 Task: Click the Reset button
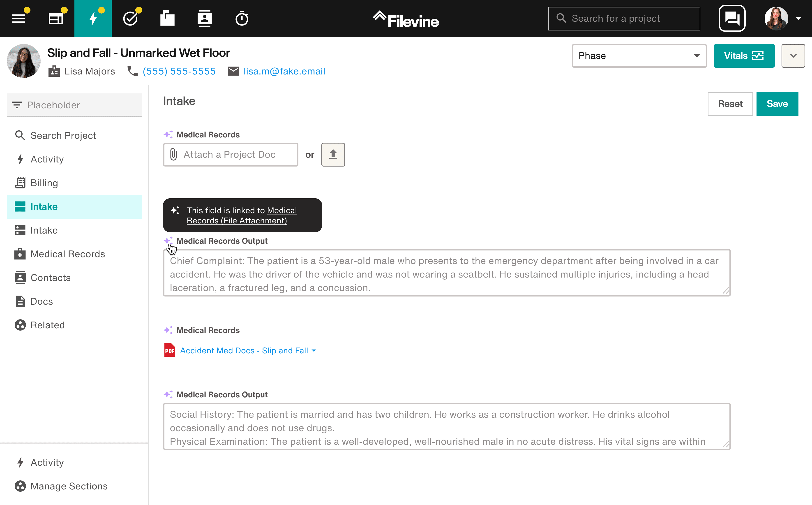tap(730, 104)
